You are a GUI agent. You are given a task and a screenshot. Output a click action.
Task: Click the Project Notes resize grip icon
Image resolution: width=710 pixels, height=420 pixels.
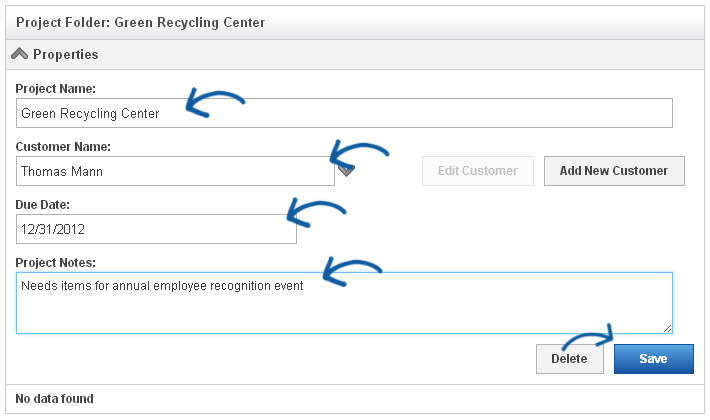coord(667,329)
